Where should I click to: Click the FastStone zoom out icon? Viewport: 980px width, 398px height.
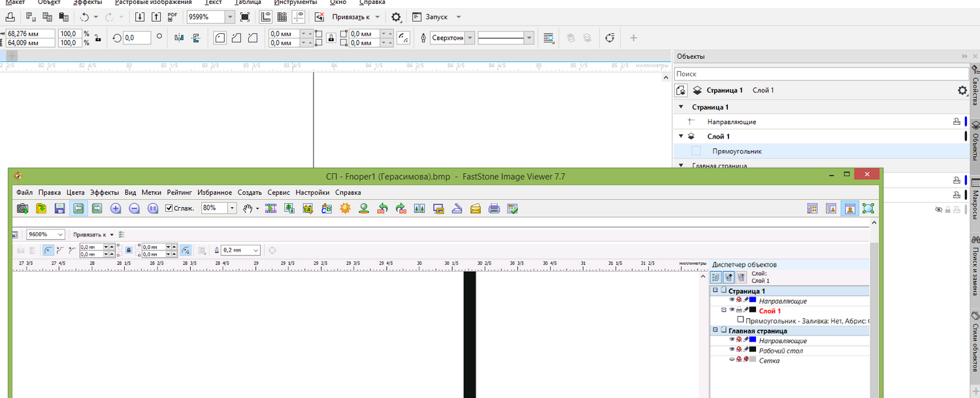pyautogui.click(x=135, y=208)
